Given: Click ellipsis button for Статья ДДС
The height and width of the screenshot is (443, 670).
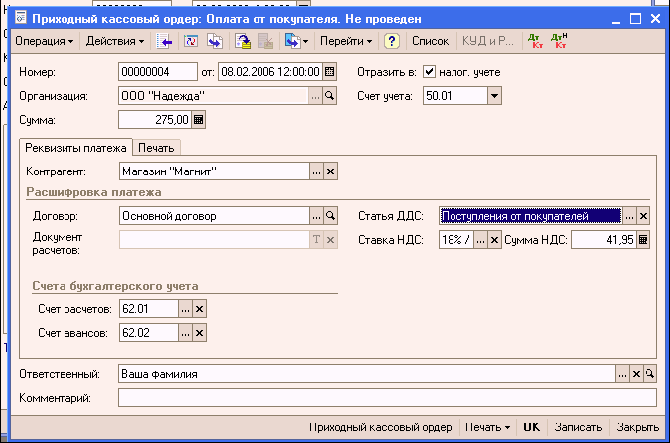Looking at the screenshot, I should [x=629, y=215].
